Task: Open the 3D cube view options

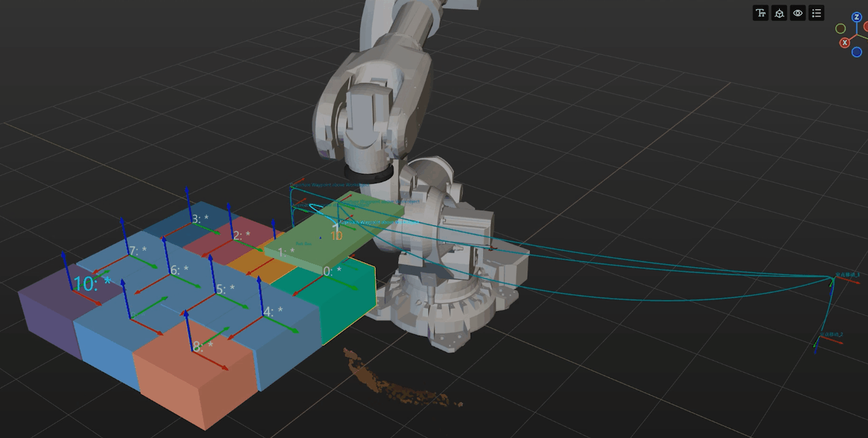Action: (x=779, y=13)
